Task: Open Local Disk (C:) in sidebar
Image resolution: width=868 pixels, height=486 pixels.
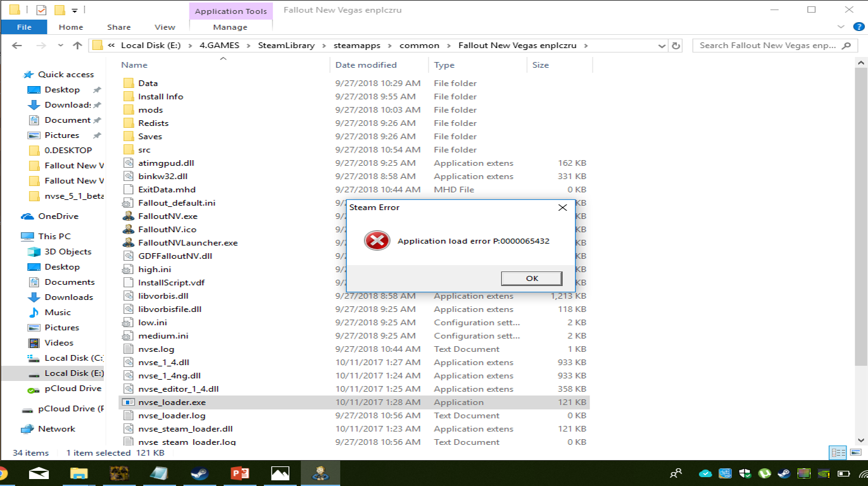Action: click(x=66, y=358)
